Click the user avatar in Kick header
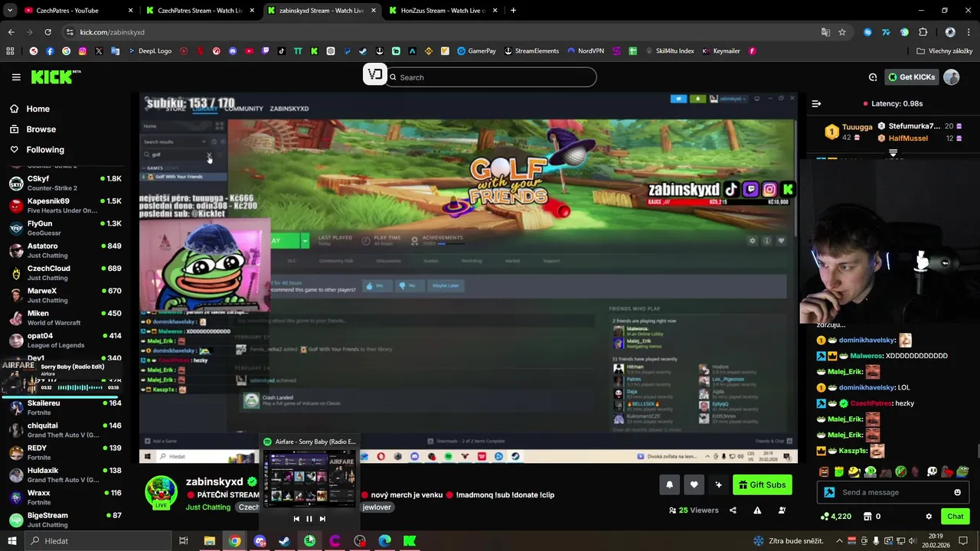Screen dimensions: 980x551 (x=952, y=77)
